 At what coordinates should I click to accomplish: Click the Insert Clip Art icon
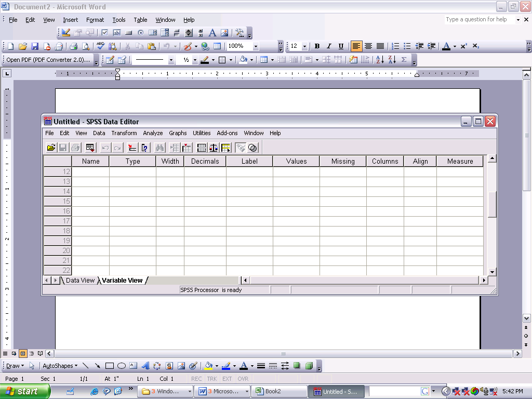coord(169,366)
